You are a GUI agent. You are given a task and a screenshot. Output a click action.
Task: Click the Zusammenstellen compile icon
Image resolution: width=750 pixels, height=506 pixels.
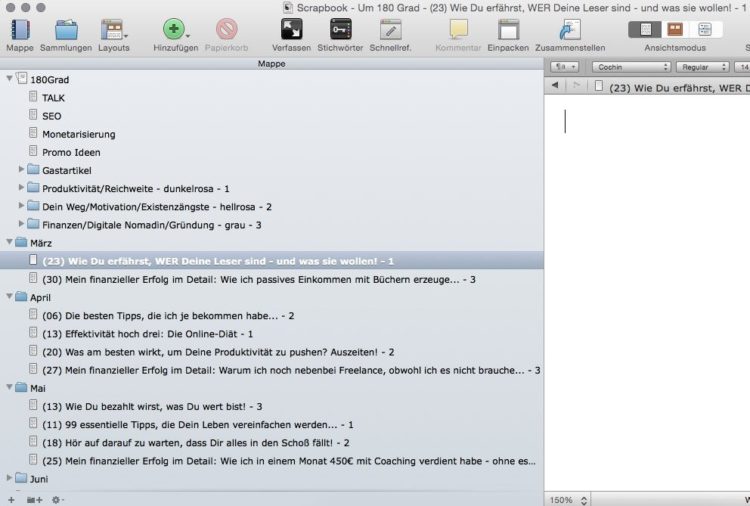[569, 30]
